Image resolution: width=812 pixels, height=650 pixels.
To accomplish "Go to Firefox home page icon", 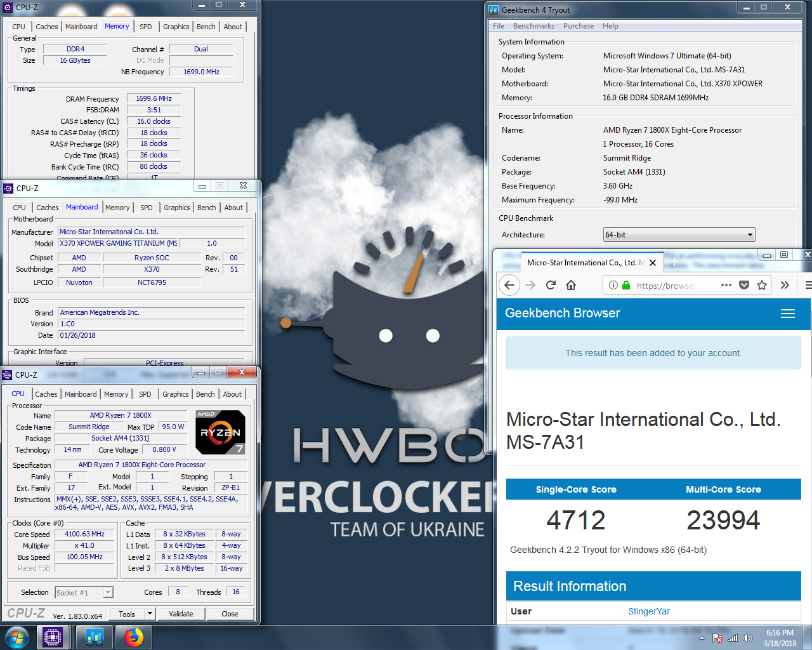I will coord(571,285).
